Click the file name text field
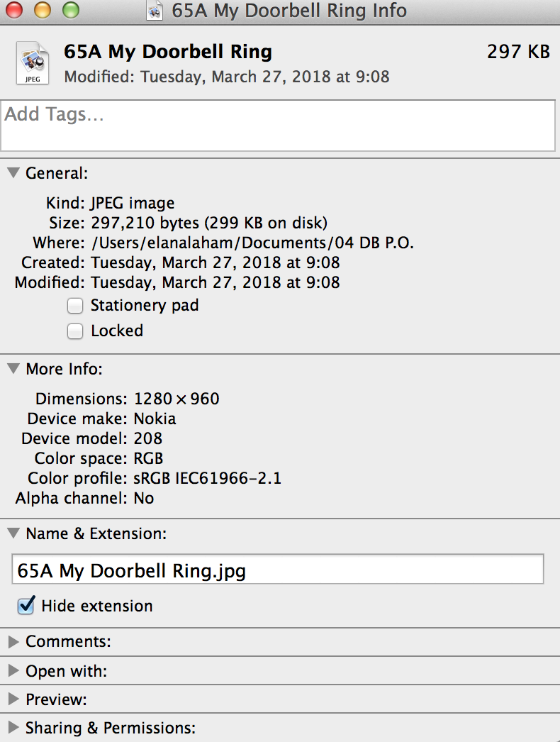The width and height of the screenshot is (560, 742). [278, 570]
